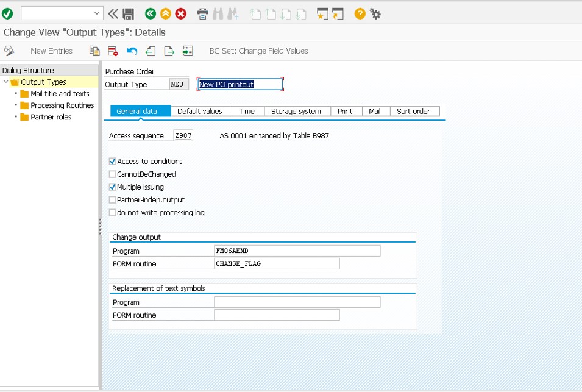This screenshot has width=582, height=392.
Task: Click the Print icon
Action: [x=203, y=14]
